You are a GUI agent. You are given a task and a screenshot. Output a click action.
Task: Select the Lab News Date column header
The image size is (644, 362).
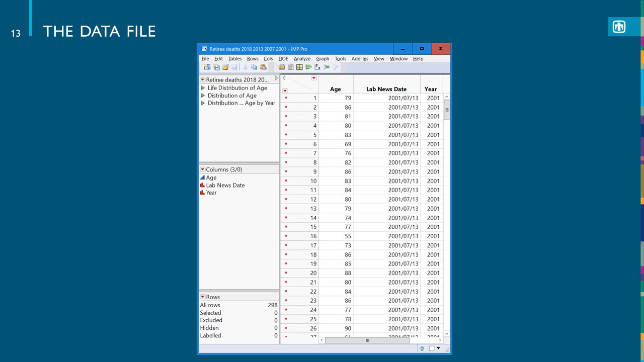click(x=386, y=89)
